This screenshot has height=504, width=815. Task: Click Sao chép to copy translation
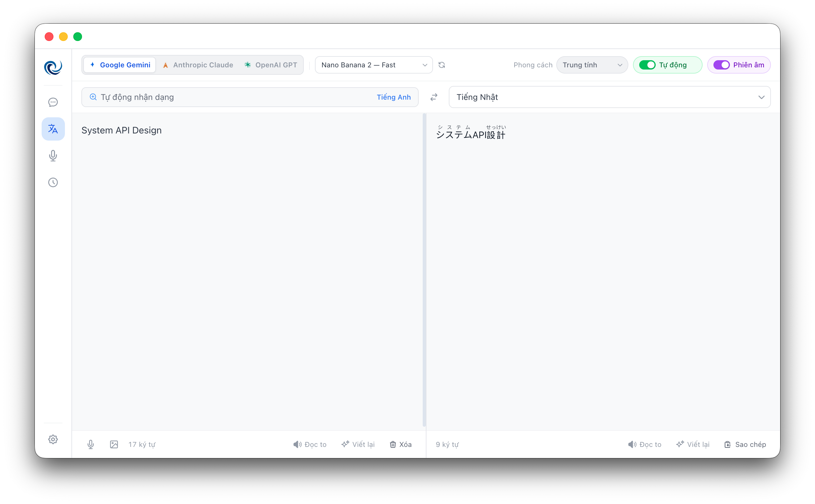click(x=745, y=444)
